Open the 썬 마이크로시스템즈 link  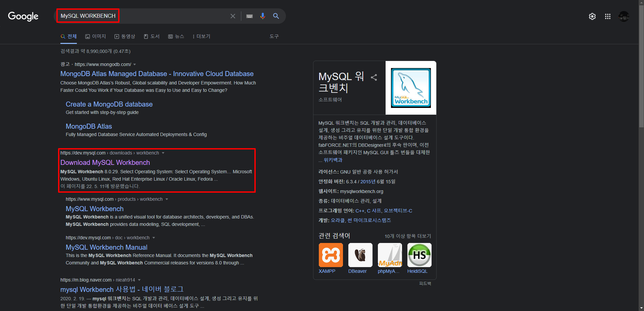pyautogui.click(x=369, y=220)
